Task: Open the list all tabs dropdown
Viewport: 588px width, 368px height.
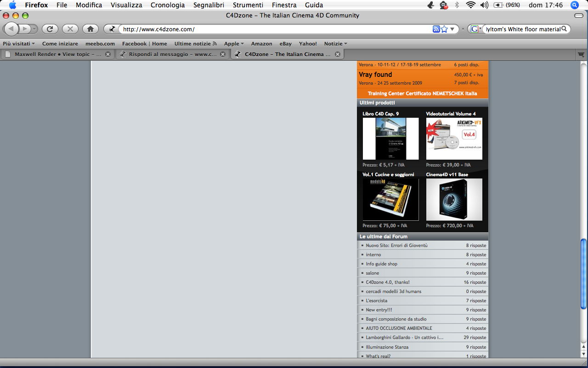Action: tap(581, 54)
